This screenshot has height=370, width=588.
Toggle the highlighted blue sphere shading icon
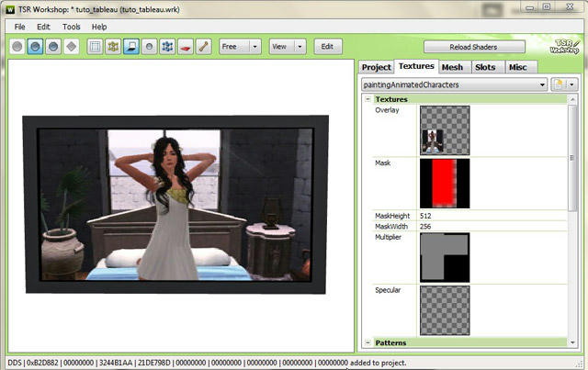click(35, 47)
